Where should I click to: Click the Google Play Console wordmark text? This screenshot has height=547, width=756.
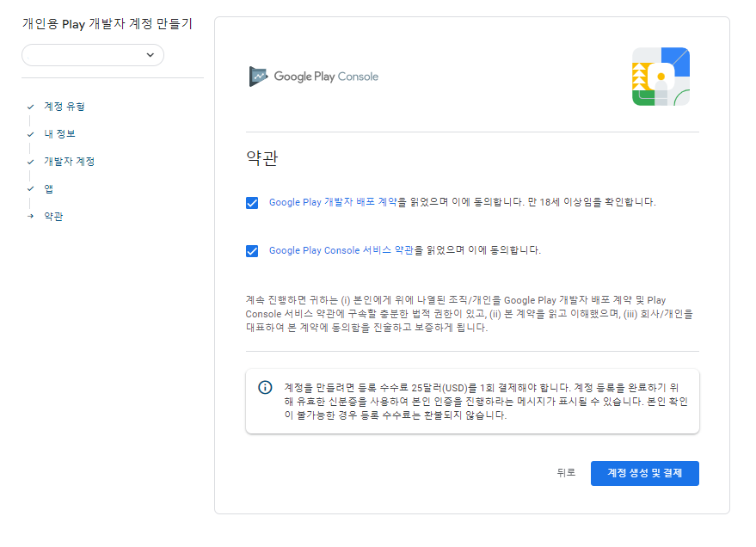(x=327, y=77)
